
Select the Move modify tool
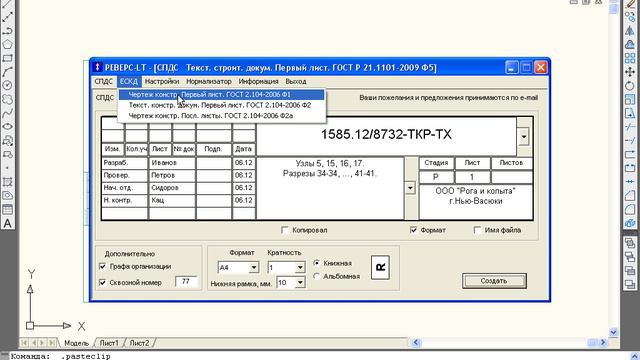[630, 72]
